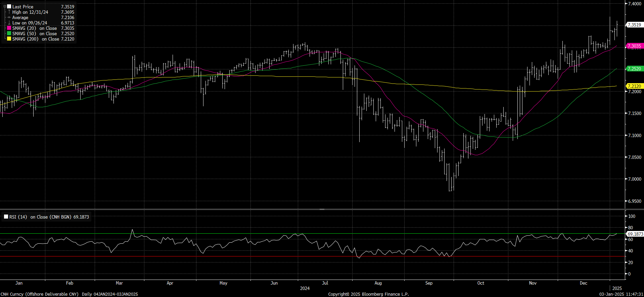Screen dimensions: 644x297
Task: Click the 7.0000 y-axis label
Action: point(635,179)
